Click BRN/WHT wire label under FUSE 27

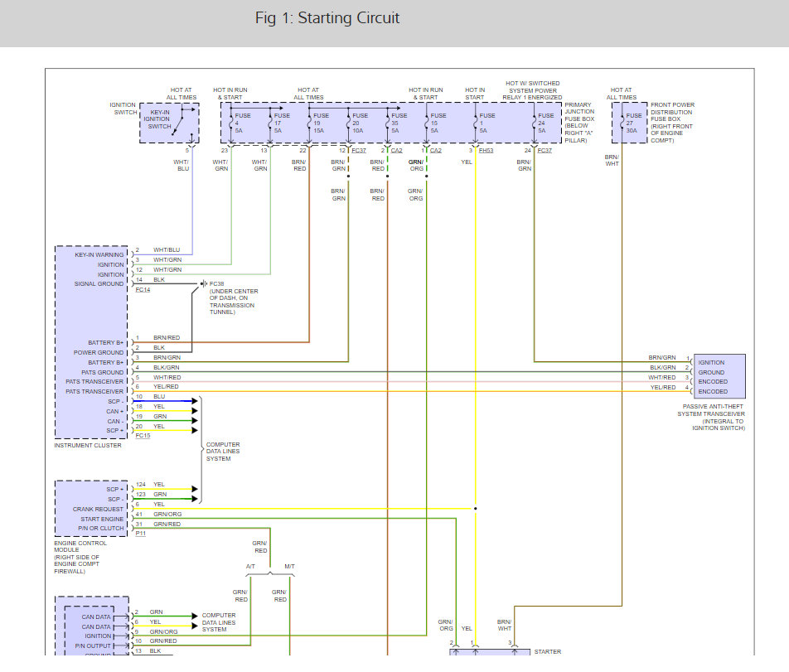tap(612, 161)
